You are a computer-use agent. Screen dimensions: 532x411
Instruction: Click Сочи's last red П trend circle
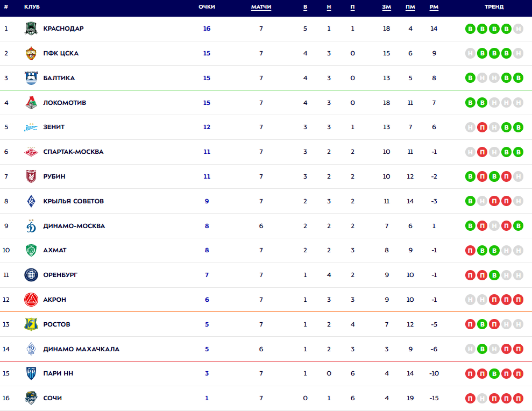click(518, 398)
